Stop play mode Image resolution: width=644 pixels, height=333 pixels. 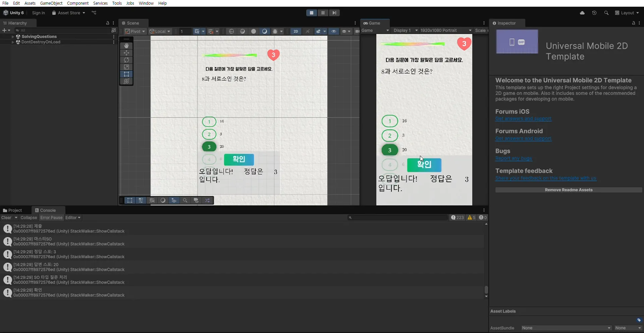(312, 13)
